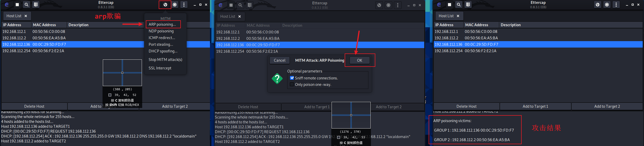644x146 pixels.
Task: Select Stop MITM attack(s) entry
Action: (x=165, y=60)
